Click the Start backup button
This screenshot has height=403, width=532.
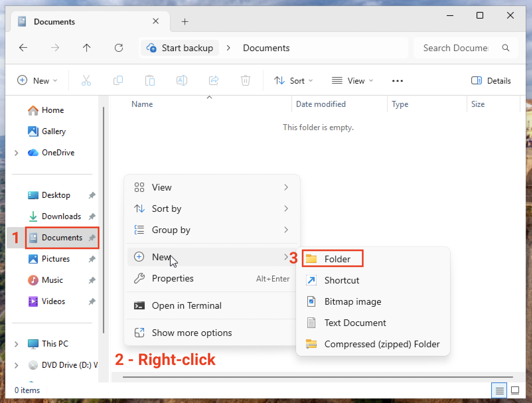pyautogui.click(x=180, y=48)
